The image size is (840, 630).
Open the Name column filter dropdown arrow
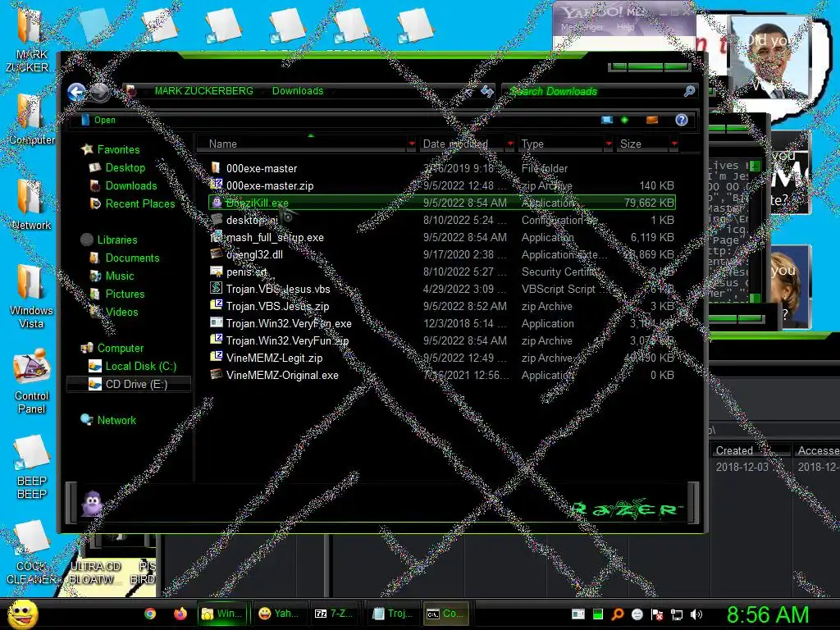coord(412,144)
